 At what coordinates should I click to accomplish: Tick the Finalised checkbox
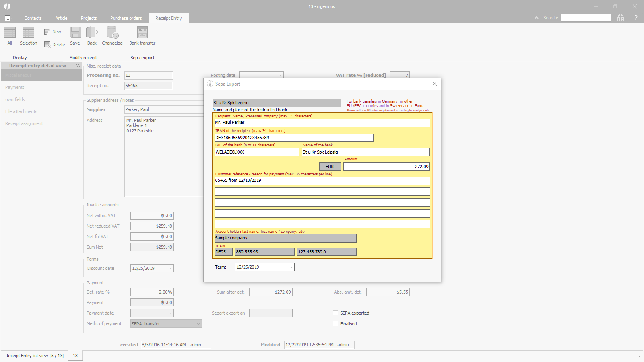pyautogui.click(x=335, y=324)
